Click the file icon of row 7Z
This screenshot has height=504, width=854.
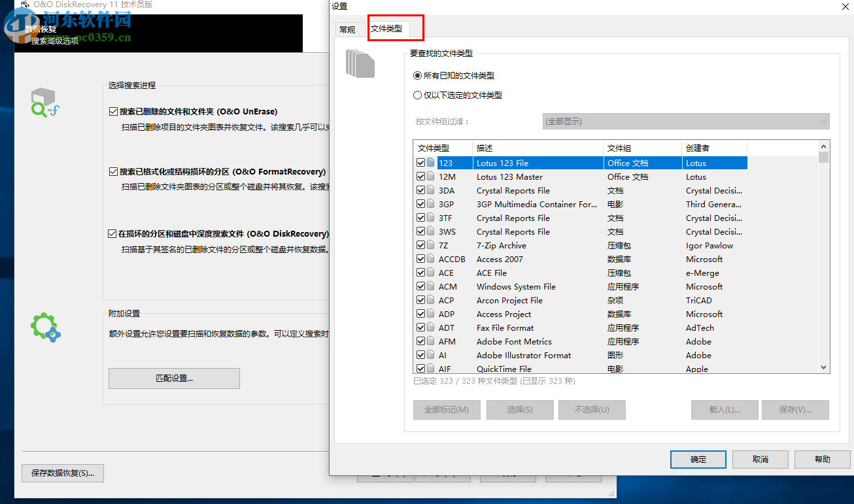[x=431, y=245]
